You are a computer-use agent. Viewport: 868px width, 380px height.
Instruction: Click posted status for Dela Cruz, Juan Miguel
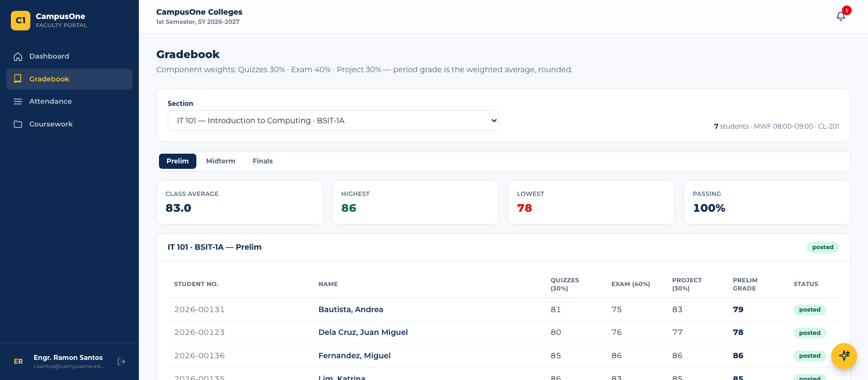(x=809, y=333)
